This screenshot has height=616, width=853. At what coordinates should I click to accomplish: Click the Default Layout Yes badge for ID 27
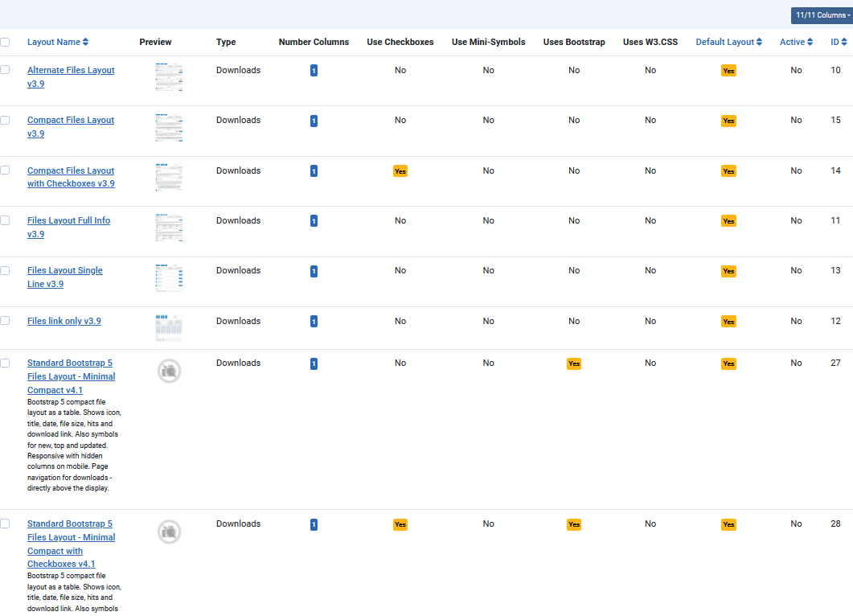[728, 363]
